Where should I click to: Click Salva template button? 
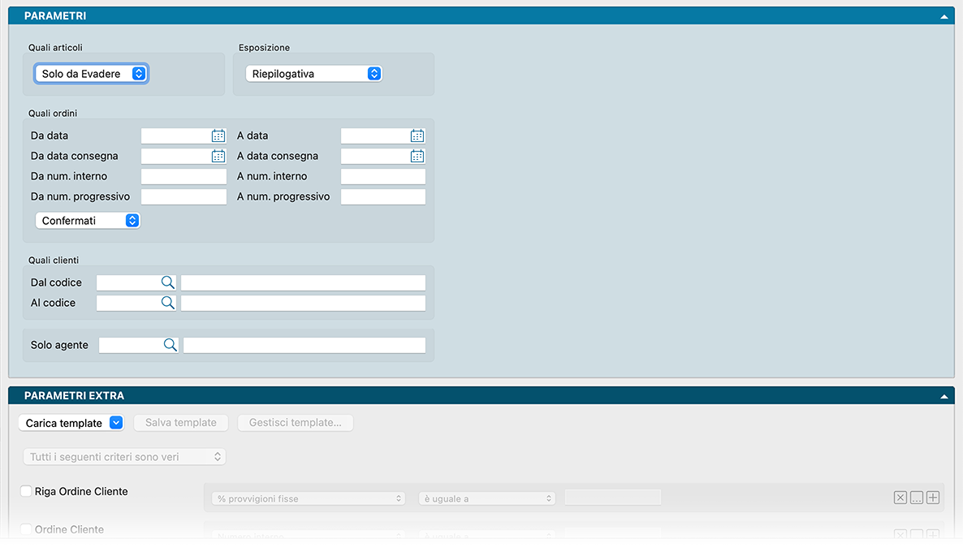pyautogui.click(x=181, y=423)
